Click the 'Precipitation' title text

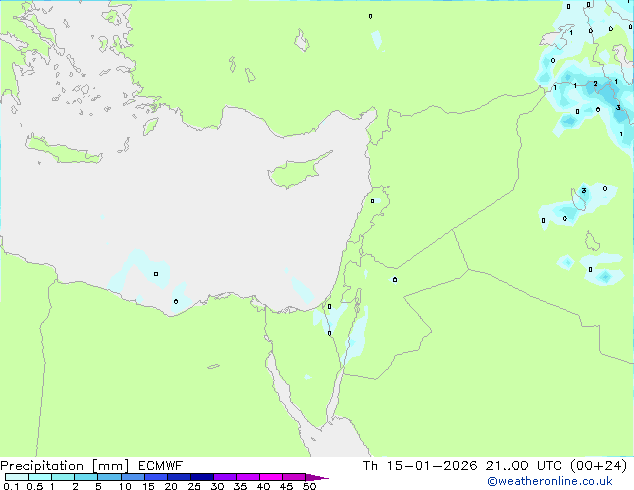[x=42, y=466]
